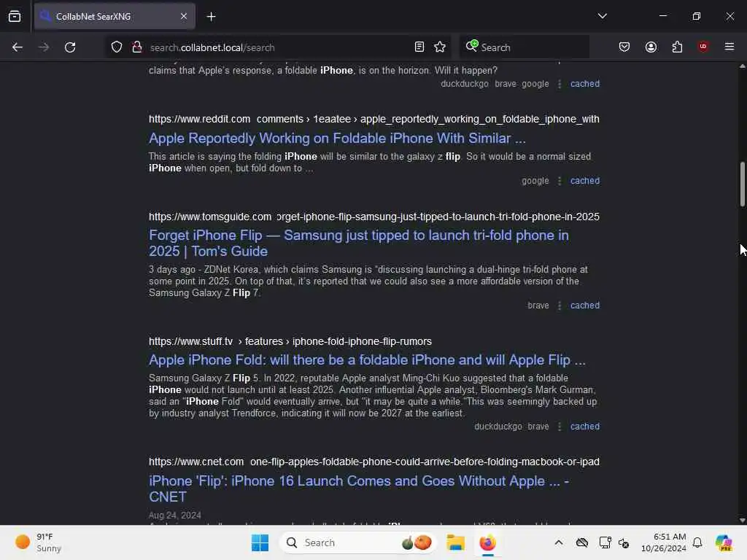Open the uBlock Origin extension icon
Viewport: 747px width, 560px height.
click(703, 47)
